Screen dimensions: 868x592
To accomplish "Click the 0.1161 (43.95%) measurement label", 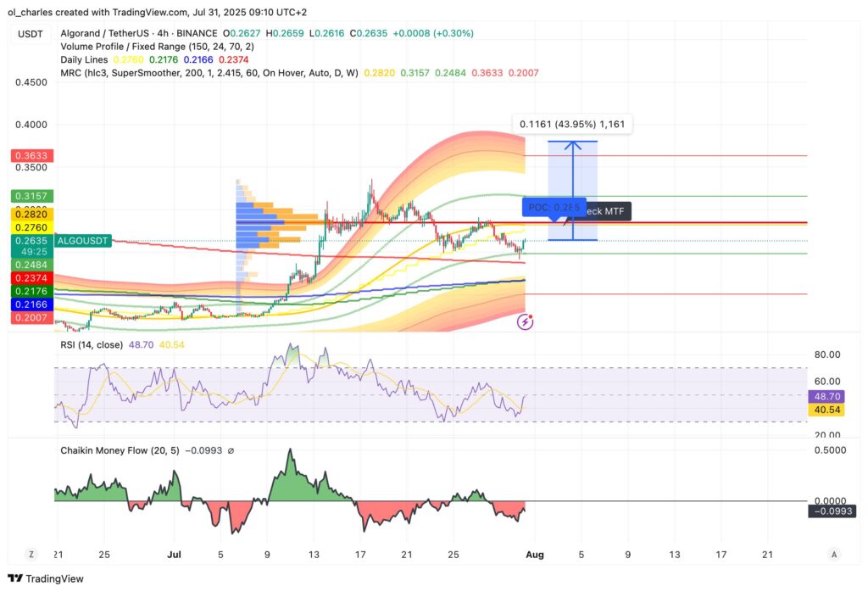I will 572,124.
